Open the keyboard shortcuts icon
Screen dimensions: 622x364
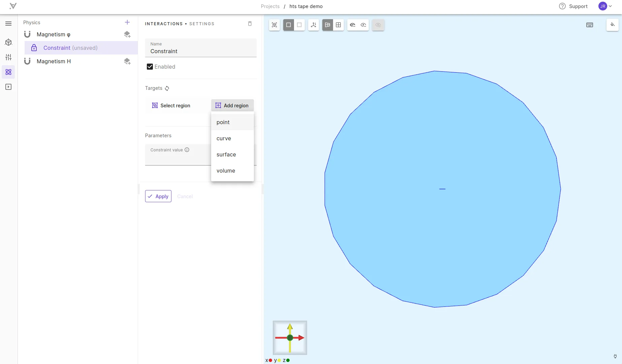[590, 25]
